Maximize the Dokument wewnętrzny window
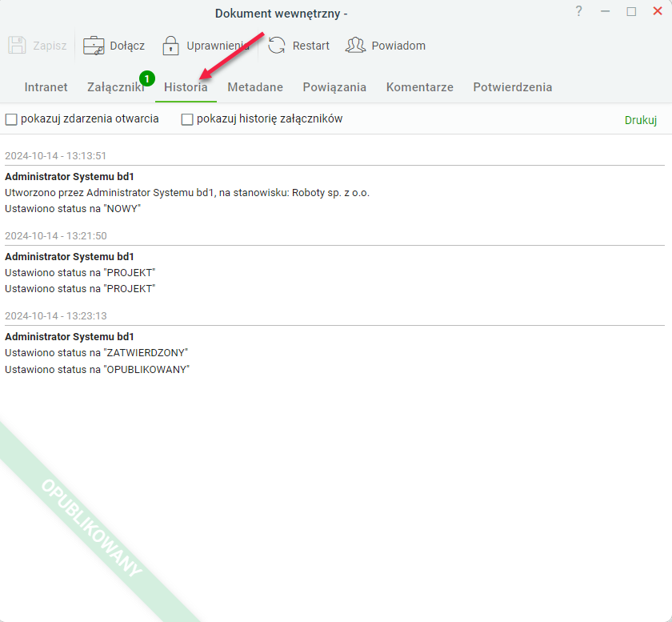The width and height of the screenshot is (672, 622). [631, 11]
